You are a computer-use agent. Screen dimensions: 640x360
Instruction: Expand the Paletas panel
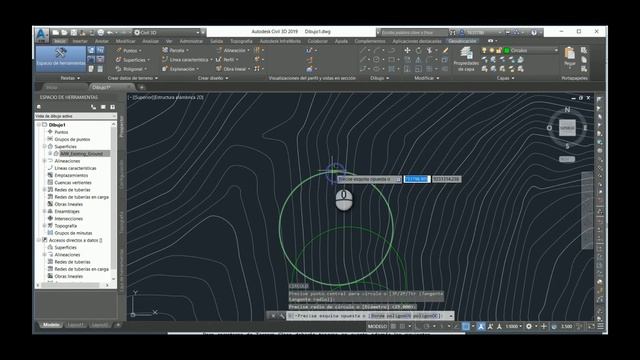[70, 78]
